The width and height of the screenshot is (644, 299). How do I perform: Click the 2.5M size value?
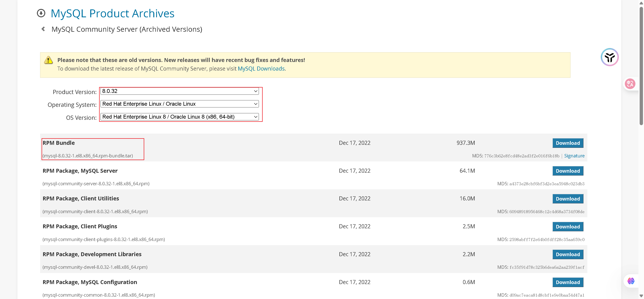tap(469, 226)
